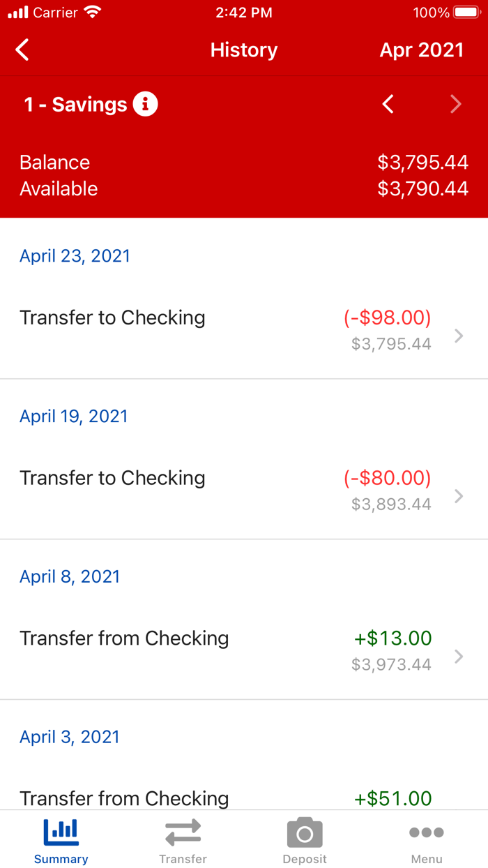Tap the 2:42 PM clock display
This screenshot has height=868, width=488.
pos(244,11)
